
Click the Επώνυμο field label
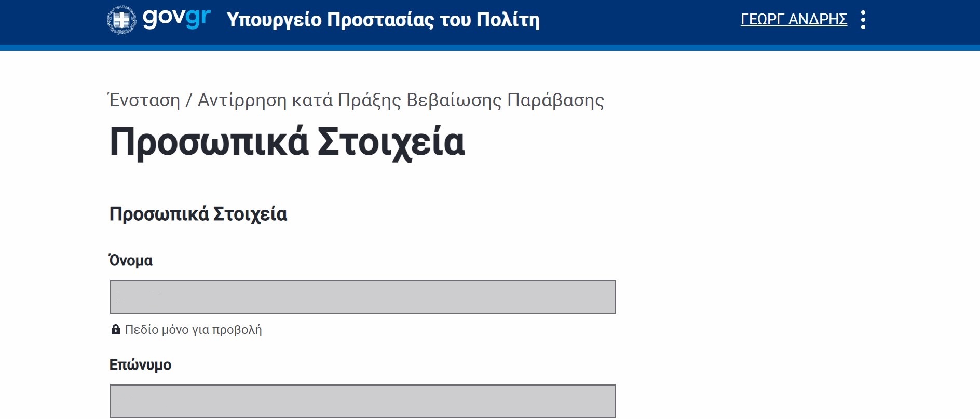(140, 364)
